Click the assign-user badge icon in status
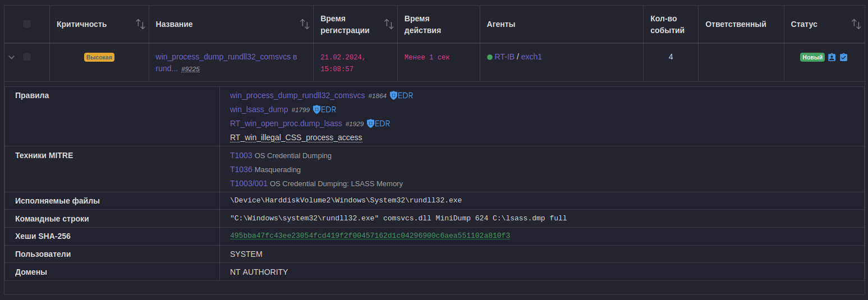Screen dimensions: 868x300 832,57
